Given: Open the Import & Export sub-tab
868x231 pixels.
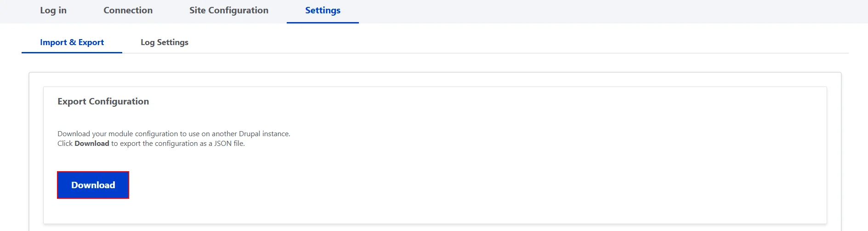Looking at the screenshot, I should pos(72,42).
